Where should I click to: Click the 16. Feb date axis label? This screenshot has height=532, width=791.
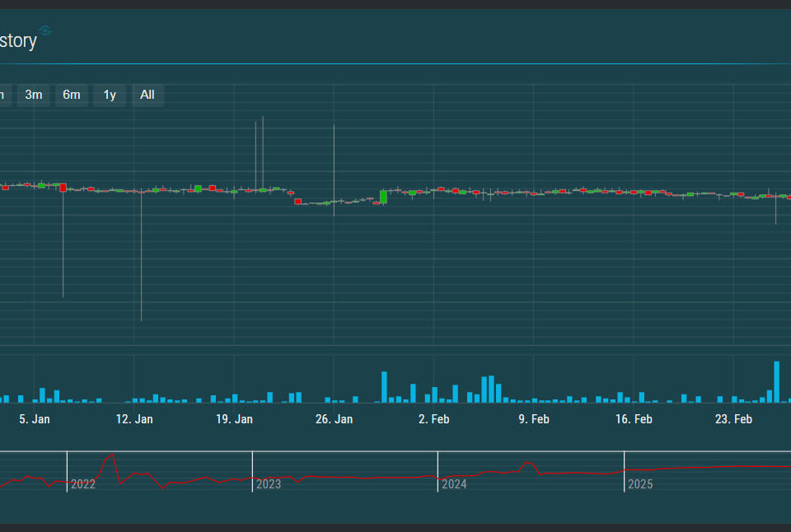pos(634,419)
